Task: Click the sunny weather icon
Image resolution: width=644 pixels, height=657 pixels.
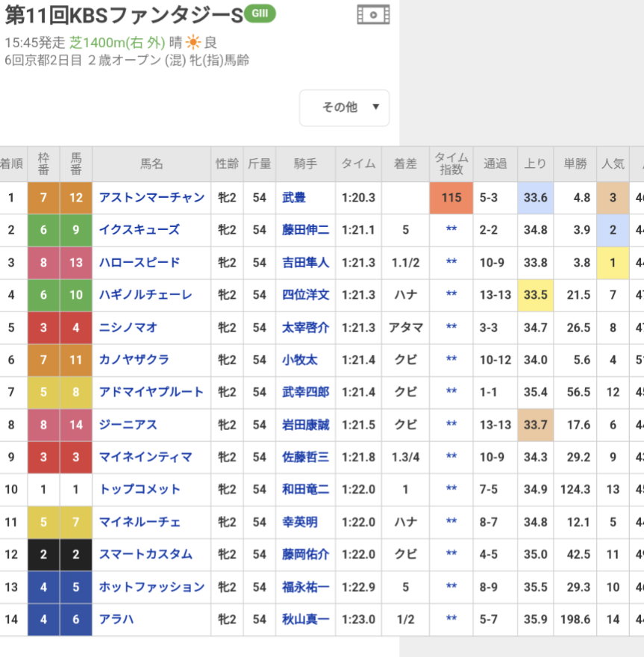Action: 193,43
